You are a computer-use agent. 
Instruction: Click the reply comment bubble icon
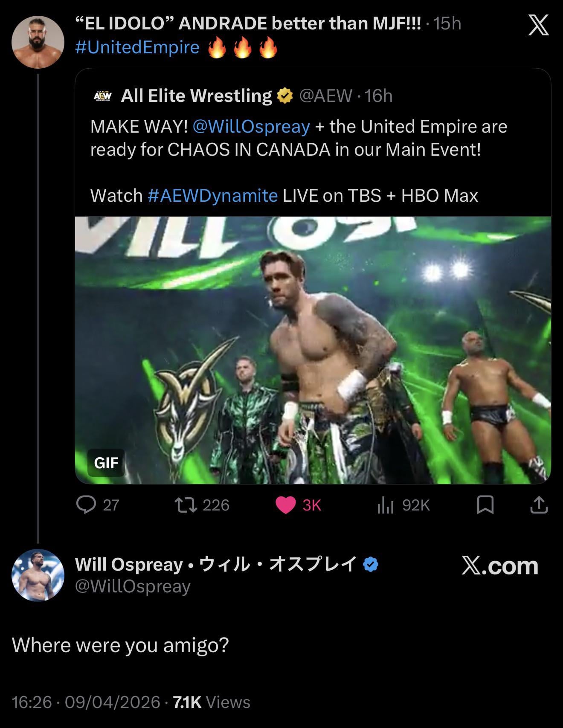pyautogui.click(x=86, y=505)
